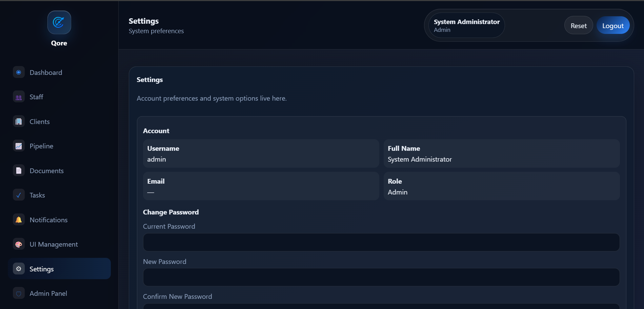Click the Staff people icon
This screenshot has height=309, width=644.
(19, 97)
